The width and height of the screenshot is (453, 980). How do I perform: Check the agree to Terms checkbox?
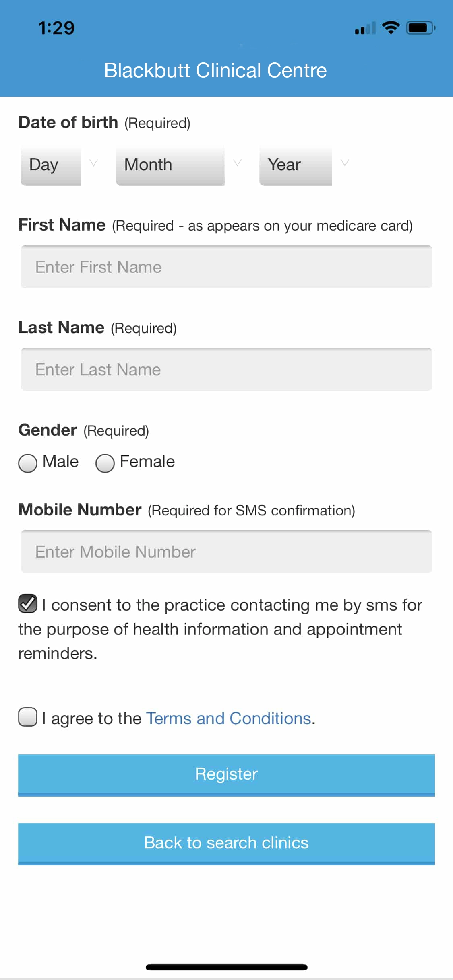[x=28, y=717]
